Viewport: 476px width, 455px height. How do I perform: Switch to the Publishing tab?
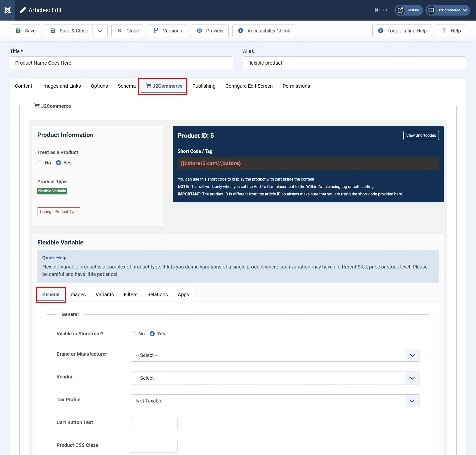[204, 86]
